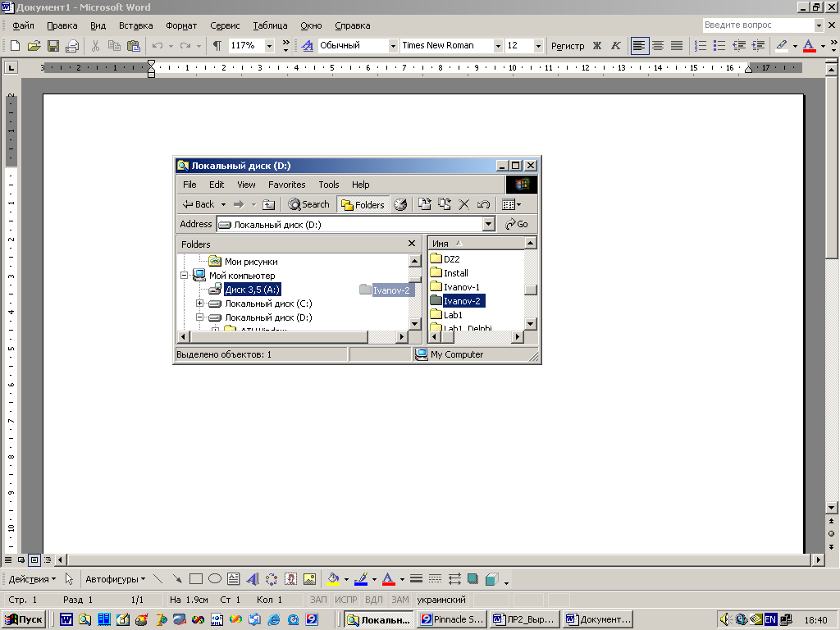Click the Up one level folder icon
The height and width of the screenshot is (630, 840).
(x=269, y=204)
